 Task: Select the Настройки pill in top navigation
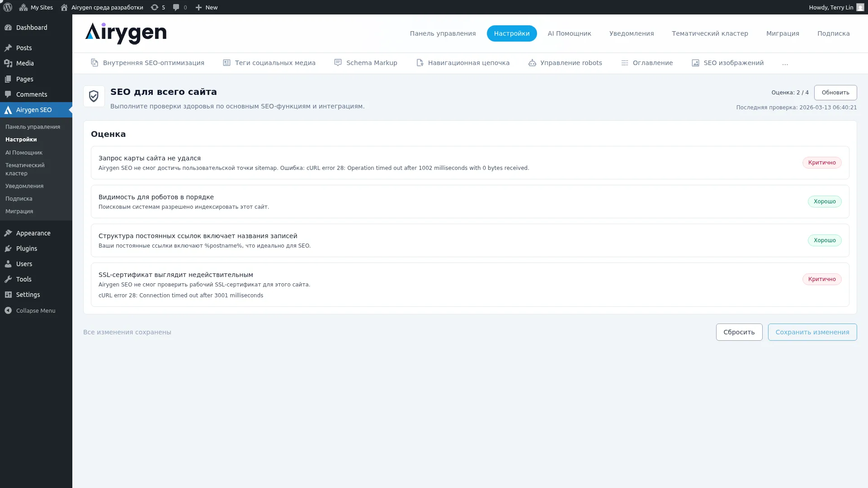[x=512, y=33]
